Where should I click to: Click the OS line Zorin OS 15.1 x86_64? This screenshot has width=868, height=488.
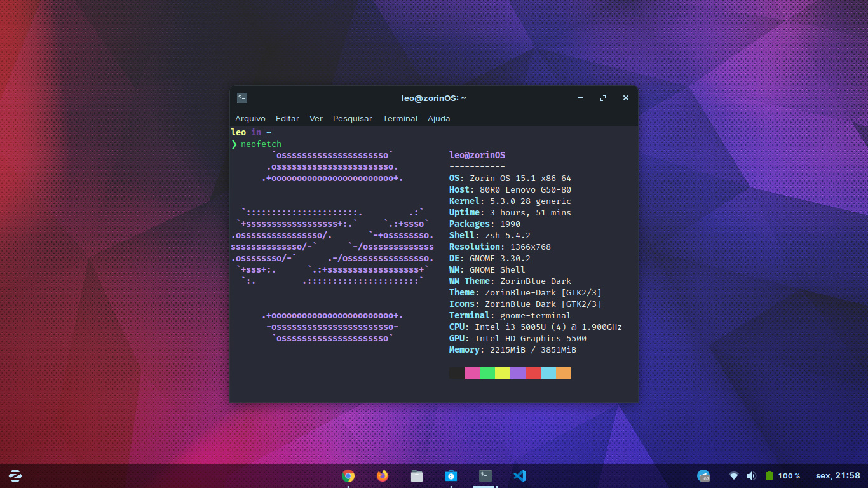click(510, 179)
